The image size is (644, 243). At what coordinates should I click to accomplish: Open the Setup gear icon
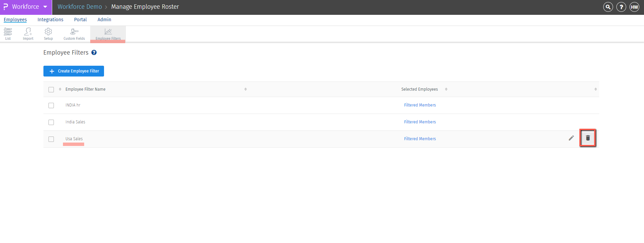(48, 34)
